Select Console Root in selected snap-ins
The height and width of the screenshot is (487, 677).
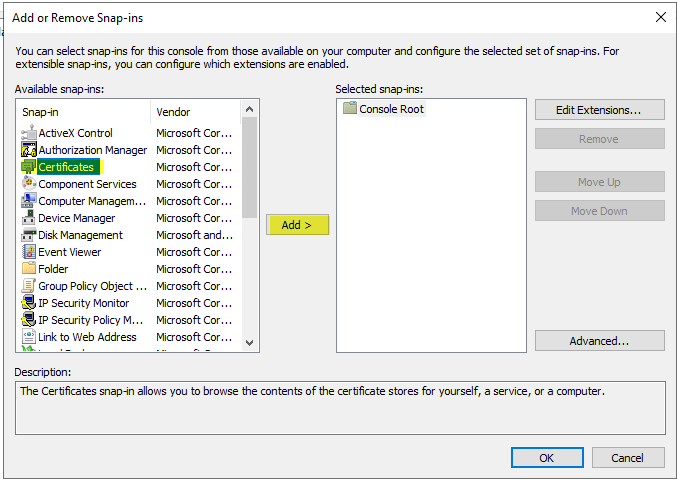click(x=384, y=109)
